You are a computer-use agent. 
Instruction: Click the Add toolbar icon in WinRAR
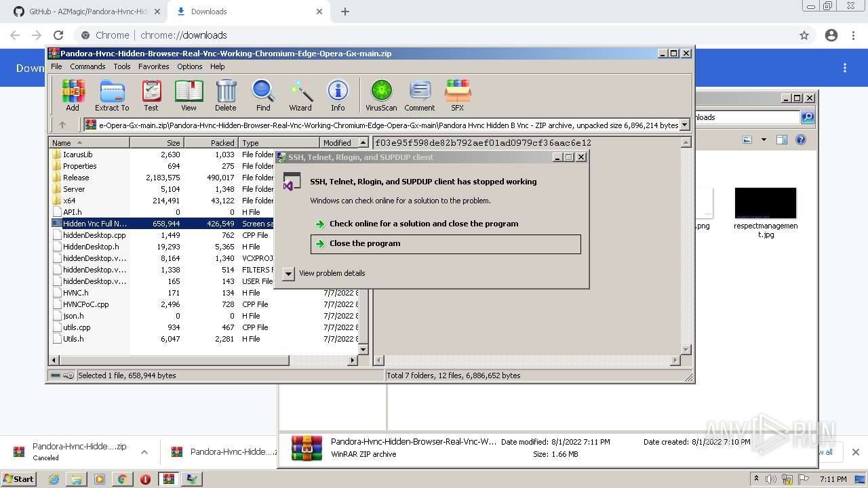point(73,95)
